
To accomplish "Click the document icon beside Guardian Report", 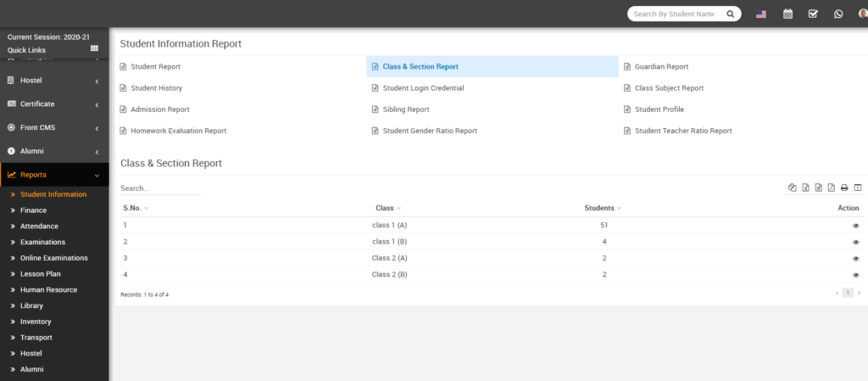I will click(627, 66).
